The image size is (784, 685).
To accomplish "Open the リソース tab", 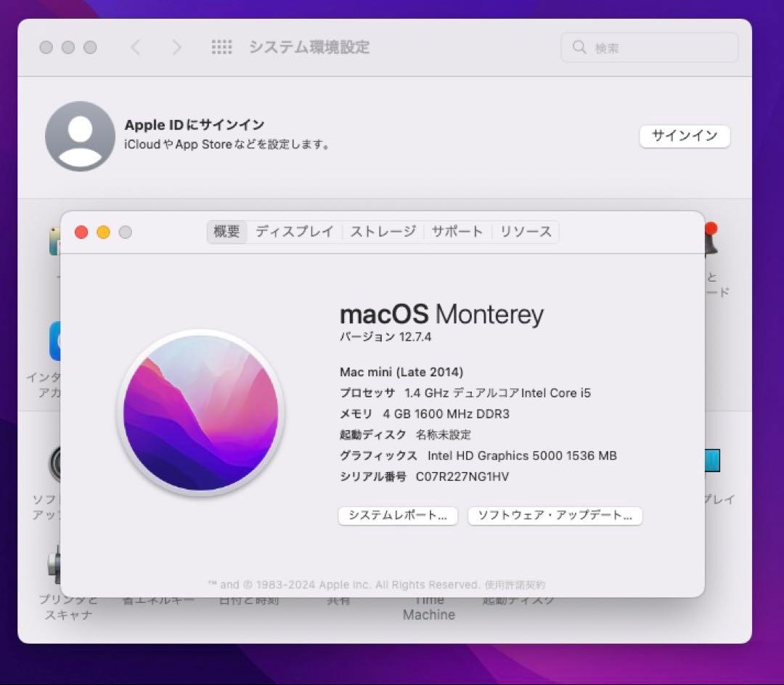I will [x=525, y=231].
